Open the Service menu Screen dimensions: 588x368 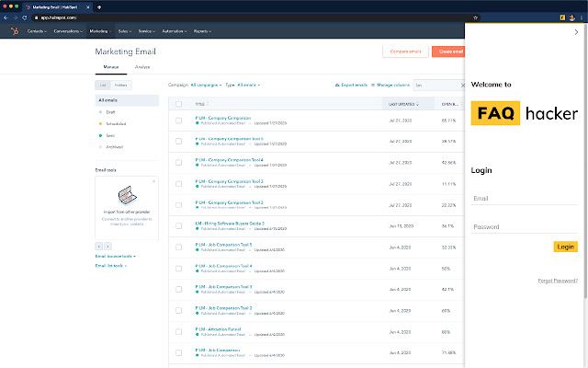tap(147, 31)
